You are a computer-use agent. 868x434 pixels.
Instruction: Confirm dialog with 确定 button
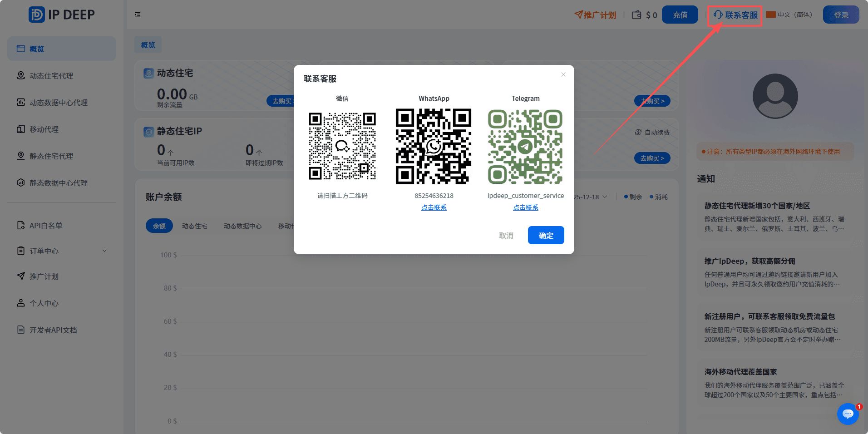tap(546, 235)
